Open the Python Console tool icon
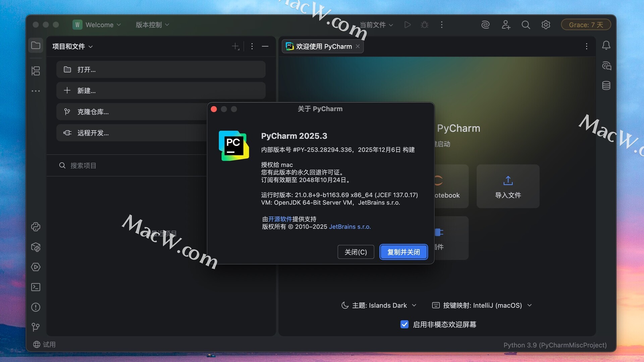 pyautogui.click(x=36, y=227)
